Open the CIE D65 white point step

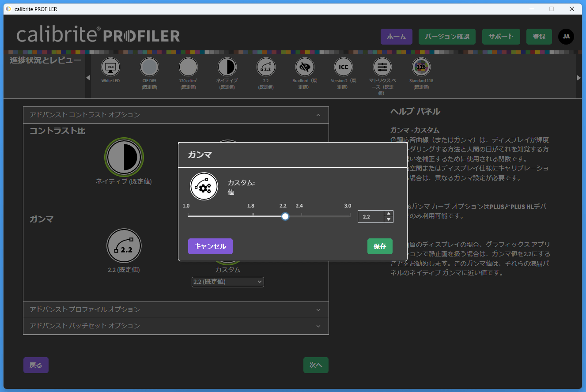pos(149,67)
